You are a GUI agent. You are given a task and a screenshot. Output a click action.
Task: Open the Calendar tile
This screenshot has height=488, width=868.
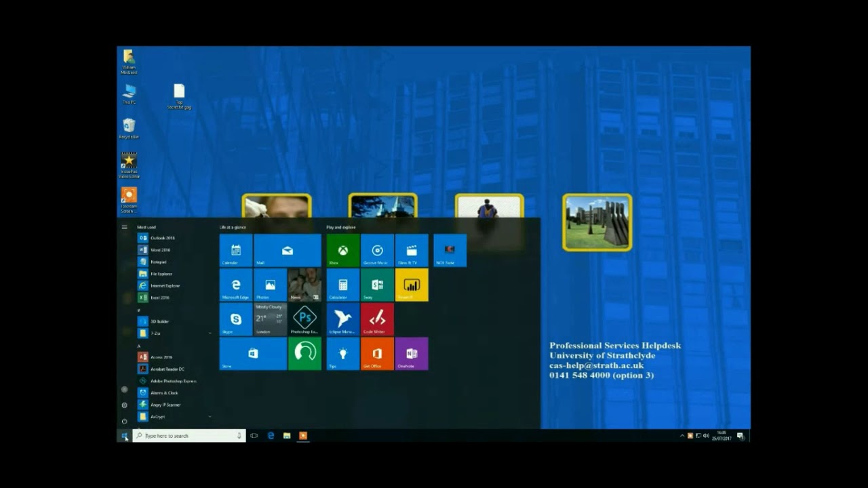[236, 250]
